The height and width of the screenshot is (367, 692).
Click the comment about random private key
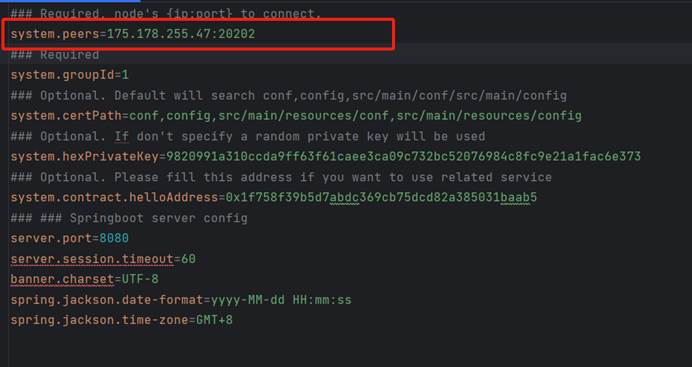248,136
